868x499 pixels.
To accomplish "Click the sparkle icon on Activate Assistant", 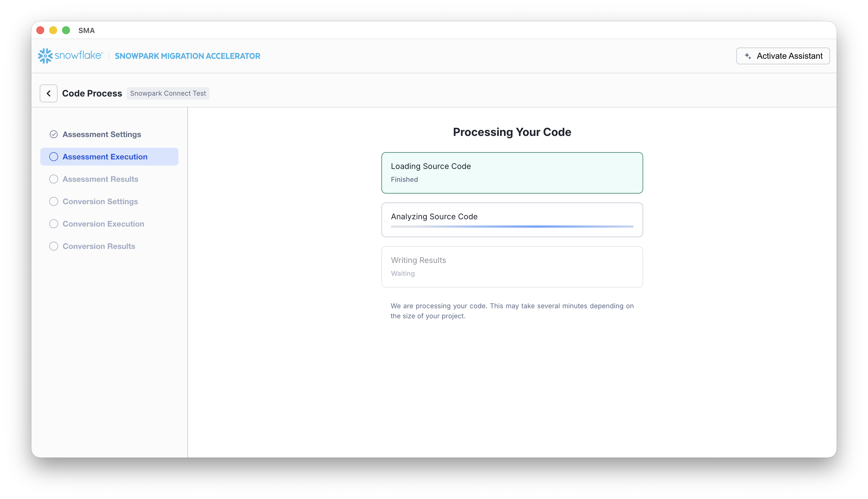I will point(748,56).
